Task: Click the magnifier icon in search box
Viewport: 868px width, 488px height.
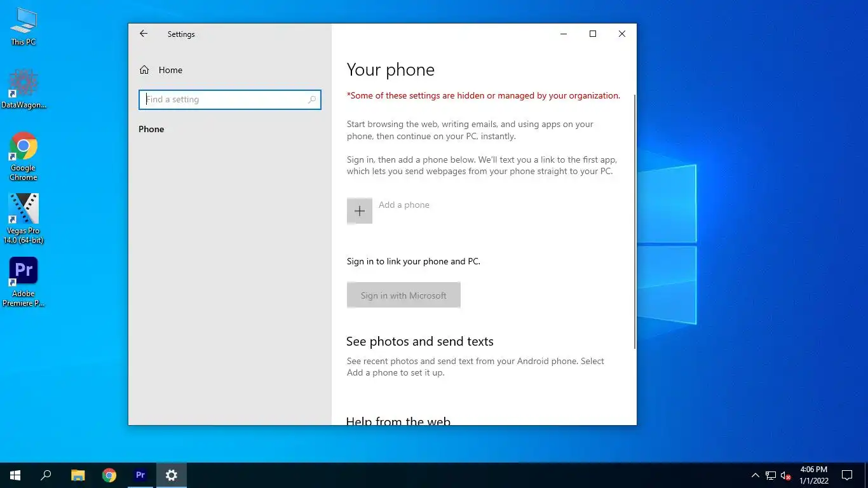Action: point(311,100)
